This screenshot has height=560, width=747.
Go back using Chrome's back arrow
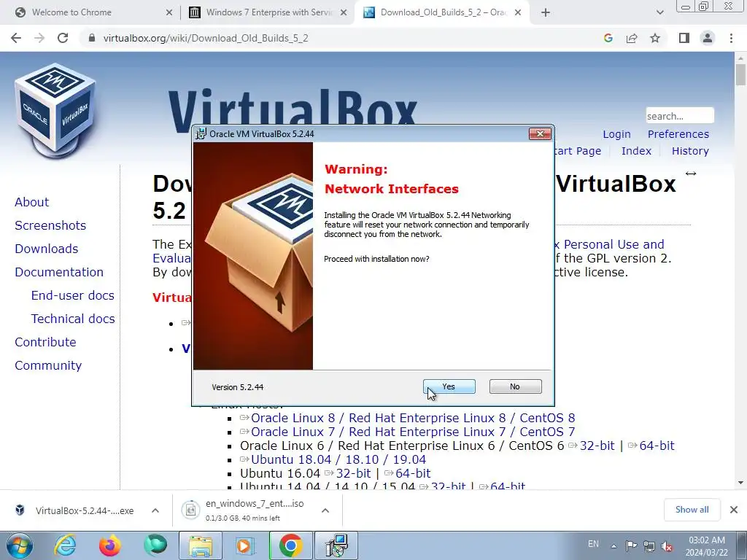pyautogui.click(x=16, y=38)
